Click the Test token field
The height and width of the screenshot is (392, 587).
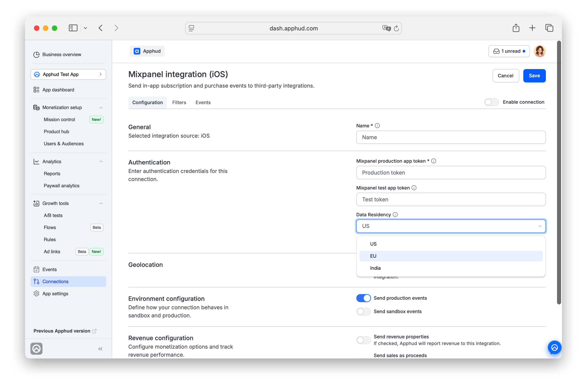pyautogui.click(x=451, y=200)
